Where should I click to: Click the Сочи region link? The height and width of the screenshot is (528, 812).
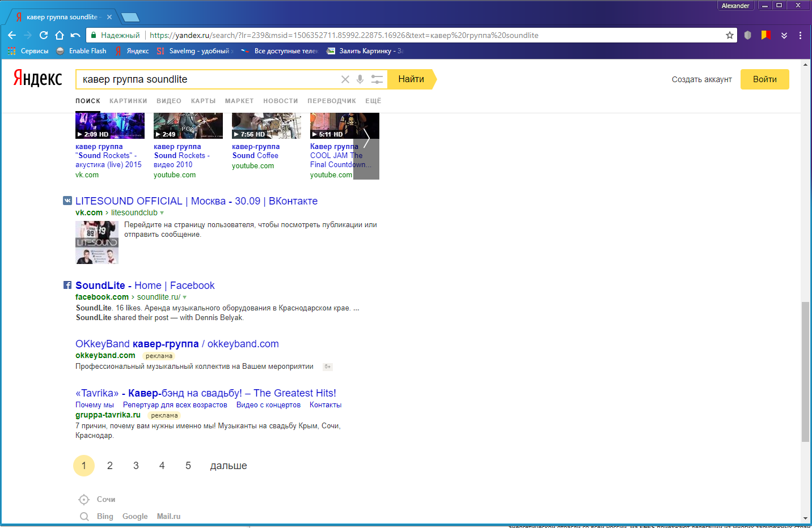pyautogui.click(x=106, y=499)
